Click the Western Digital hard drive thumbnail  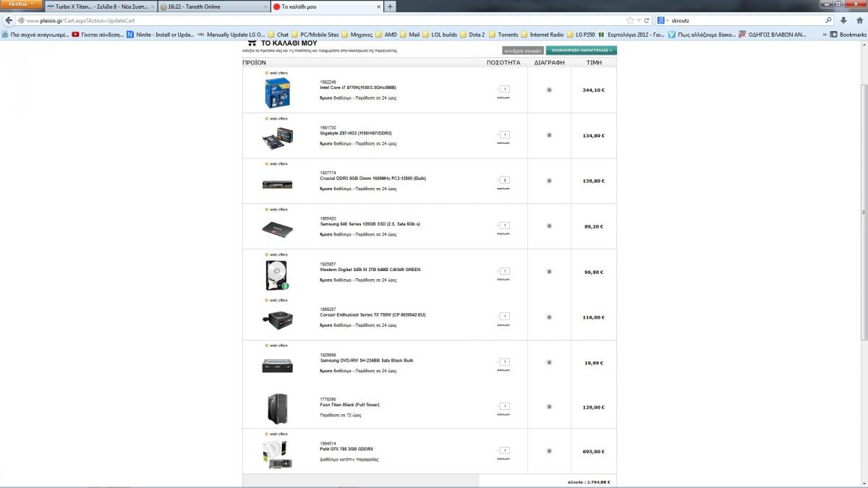pyautogui.click(x=277, y=275)
